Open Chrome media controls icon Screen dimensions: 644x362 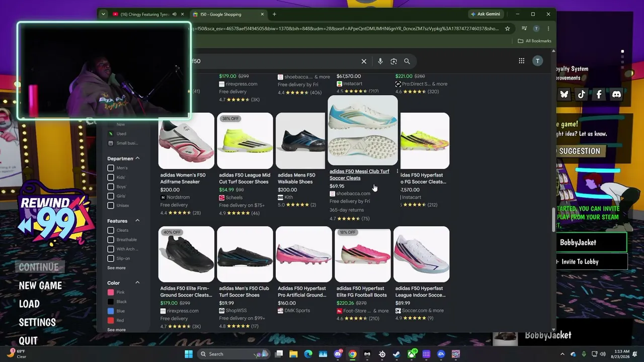coord(524,29)
